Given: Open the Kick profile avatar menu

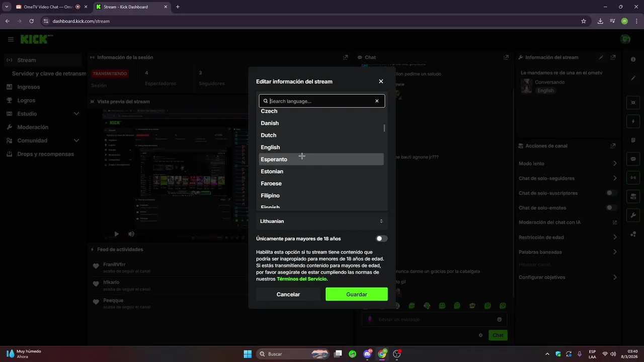Looking at the screenshot, I should (x=625, y=39).
